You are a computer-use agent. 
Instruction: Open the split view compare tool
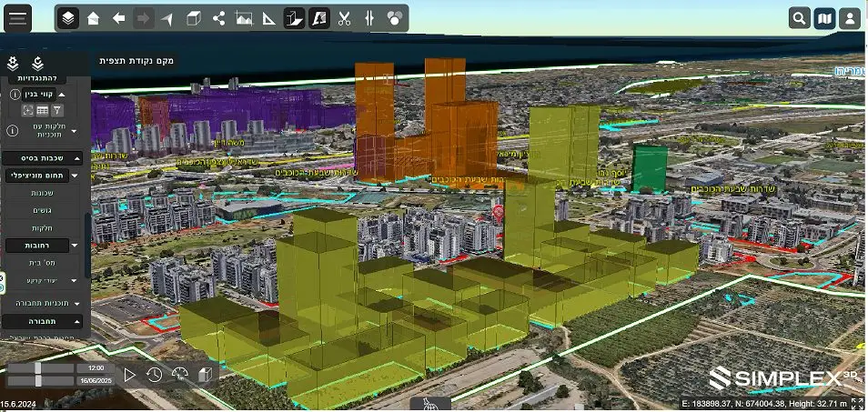tap(369, 19)
